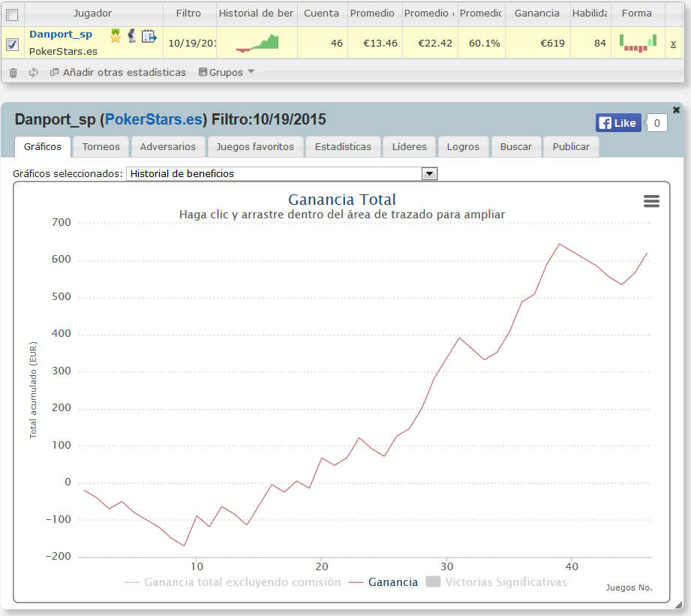Close the Danport_sp detail panel
The width and height of the screenshot is (691, 616).
pyautogui.click(x=677, y=110)
